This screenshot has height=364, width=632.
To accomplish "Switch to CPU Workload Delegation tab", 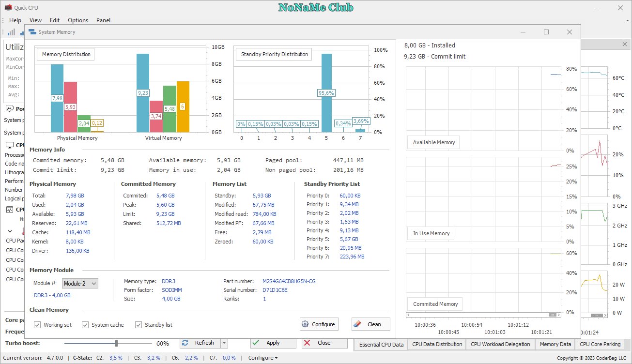I will [x=500, y=344].
